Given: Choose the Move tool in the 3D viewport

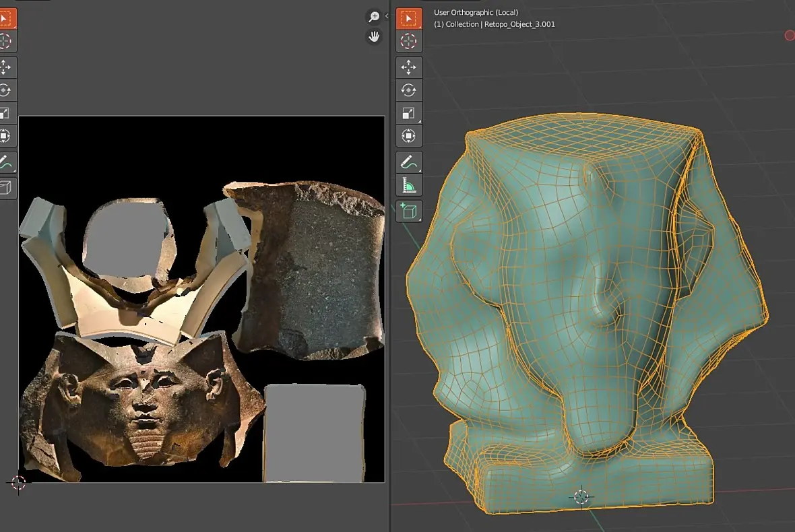Looking at the screenshot, I should tap(408, 67).
